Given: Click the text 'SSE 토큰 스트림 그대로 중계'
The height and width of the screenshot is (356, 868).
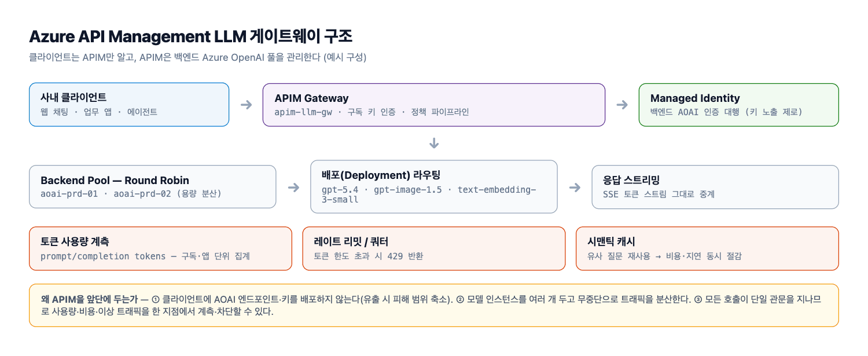Looking at the screenshot, I should [659, 194].
